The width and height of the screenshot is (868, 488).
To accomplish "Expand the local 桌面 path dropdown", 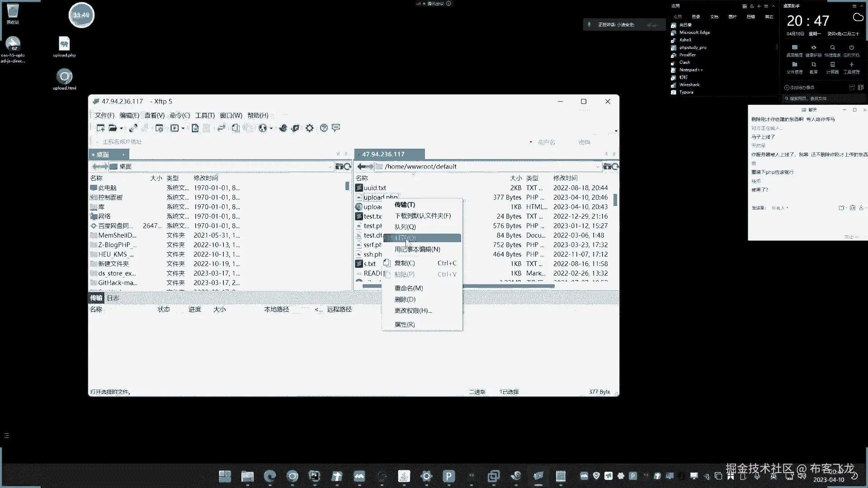I will [x=330, y=167].
